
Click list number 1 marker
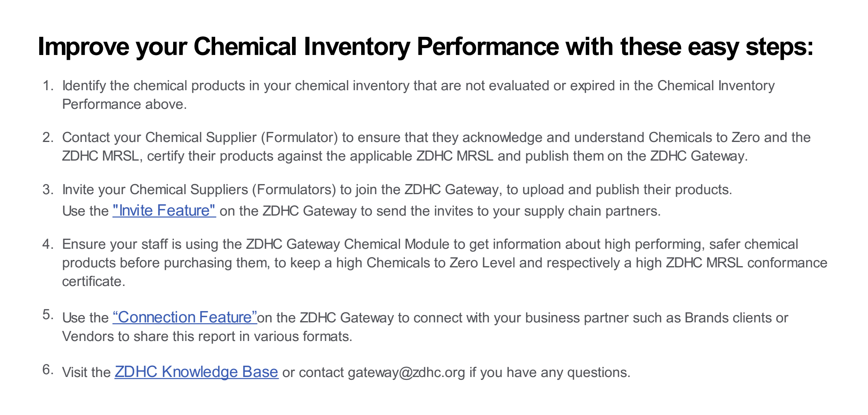point(48,86)
